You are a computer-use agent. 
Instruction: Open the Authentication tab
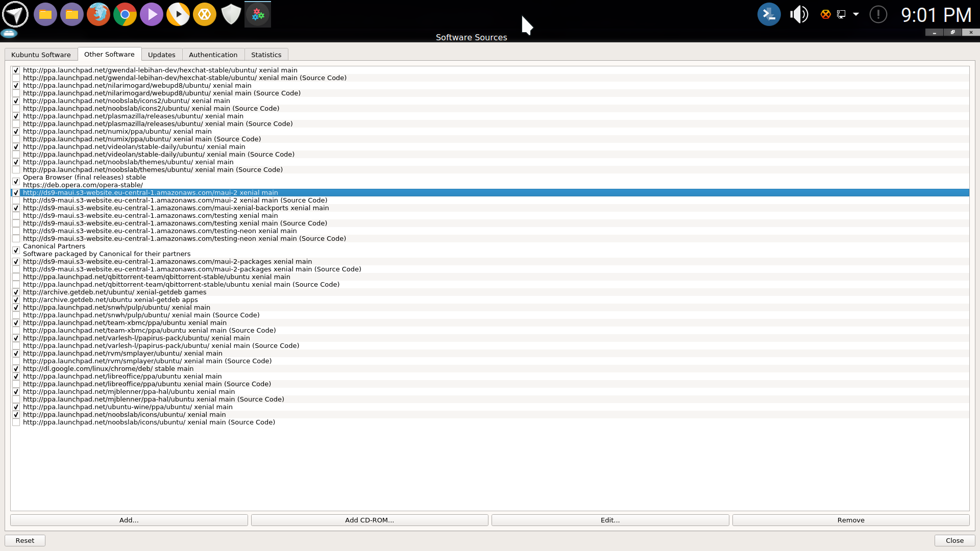coord(213,55)
